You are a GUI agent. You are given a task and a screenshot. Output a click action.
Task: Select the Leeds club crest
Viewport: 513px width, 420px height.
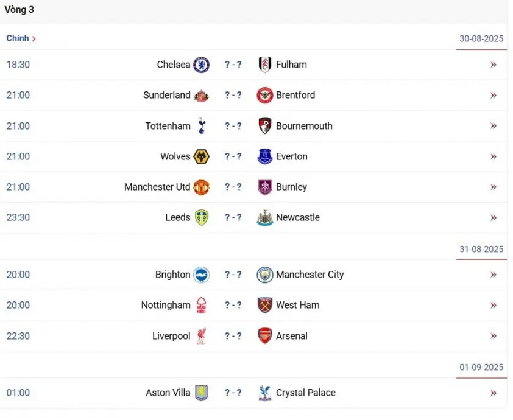(202, 218)
